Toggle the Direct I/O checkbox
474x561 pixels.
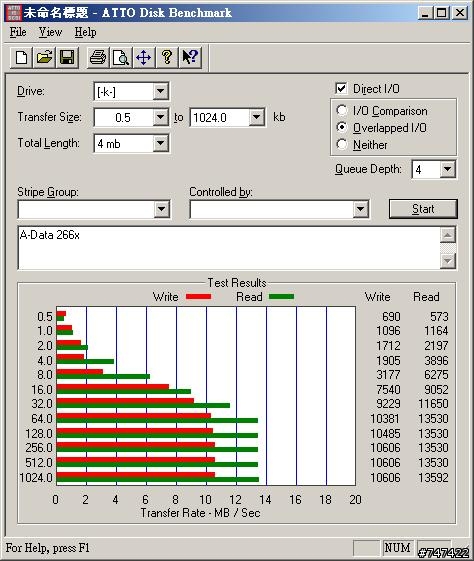click(x=341, y=88)
